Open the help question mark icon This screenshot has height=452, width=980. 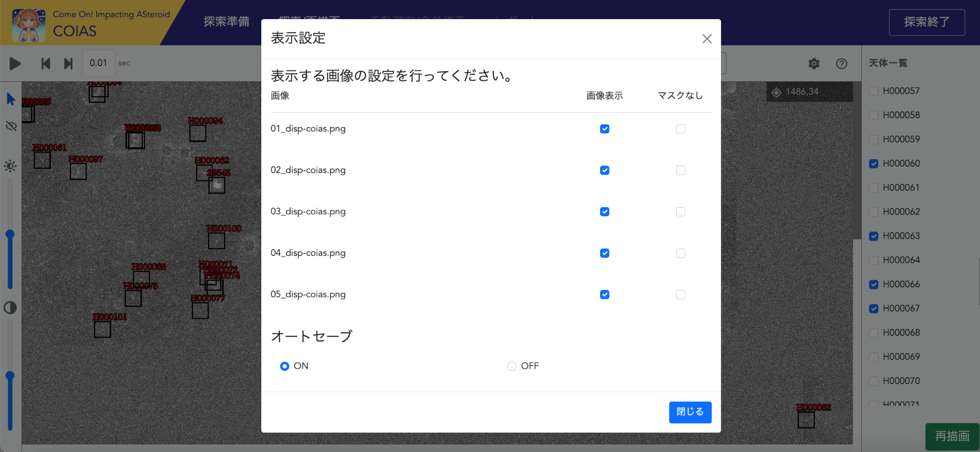click(841, 64)
